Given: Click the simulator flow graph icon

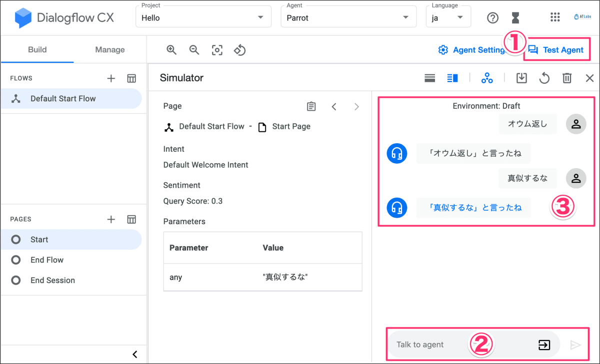Looking at the screenshot, I should [487, 78].
